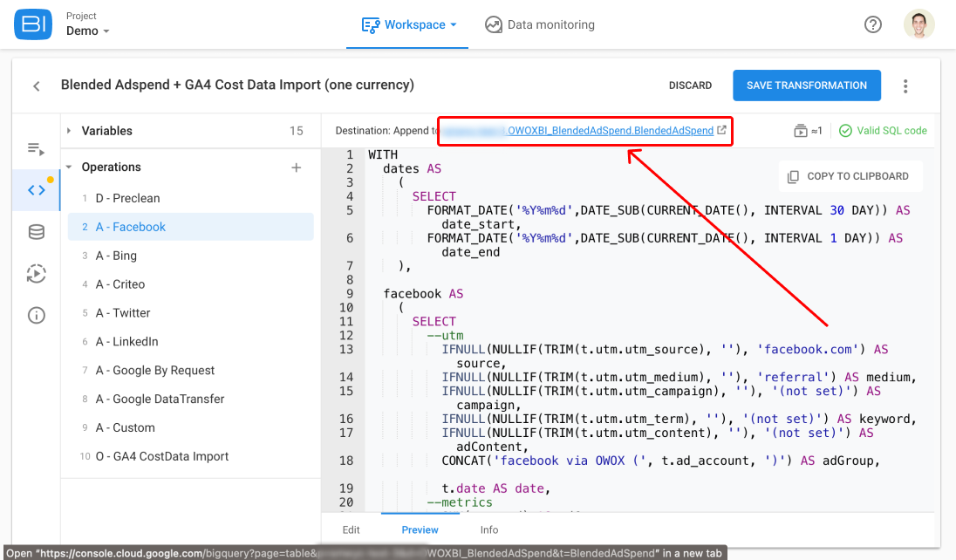Select the A - Criteo operation
The height and width of the screenshot is (560, 956).
pos(191,284)
